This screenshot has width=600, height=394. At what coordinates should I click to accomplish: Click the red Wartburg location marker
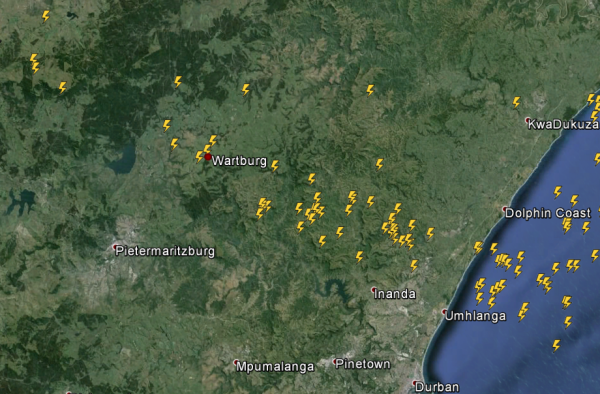tap(208, 157)
